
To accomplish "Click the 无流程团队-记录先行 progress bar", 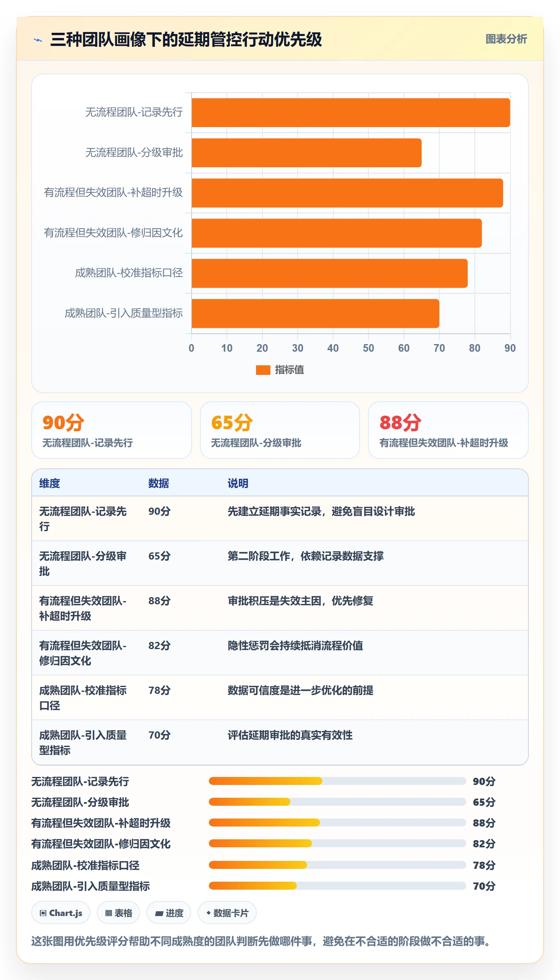I will point(338,781).
